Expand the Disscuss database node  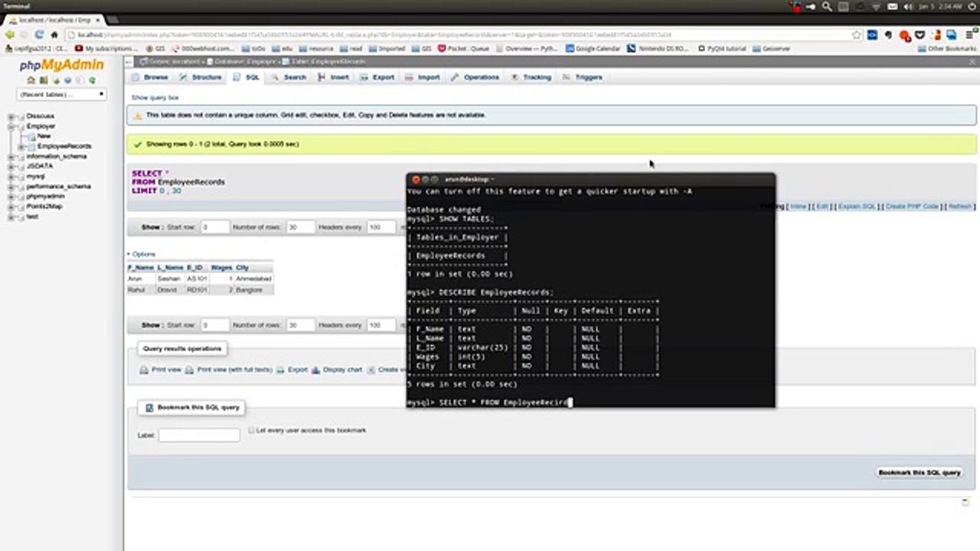pyautogui.click(x=11, y=116)
